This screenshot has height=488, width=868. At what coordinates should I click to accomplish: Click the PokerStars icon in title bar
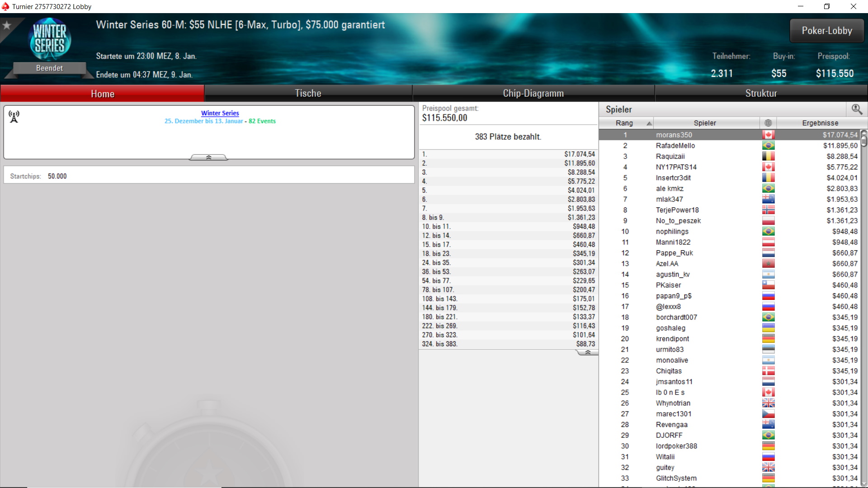pos(5,6)
